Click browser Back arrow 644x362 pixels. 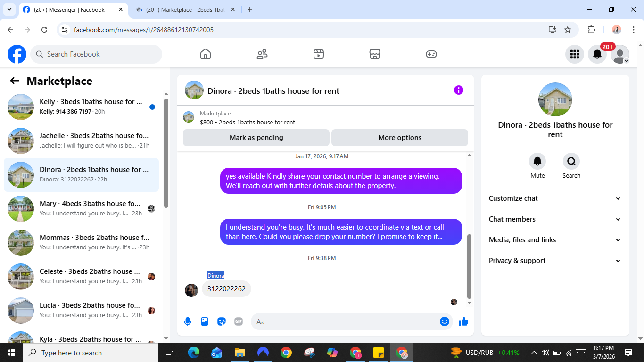[10, 30]
